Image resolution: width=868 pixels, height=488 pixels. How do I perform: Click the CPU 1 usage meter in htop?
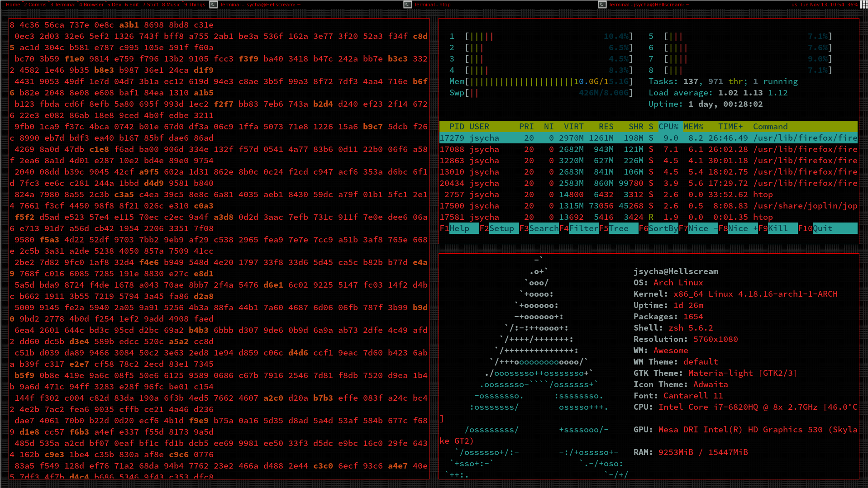click(x=541, y=36)
